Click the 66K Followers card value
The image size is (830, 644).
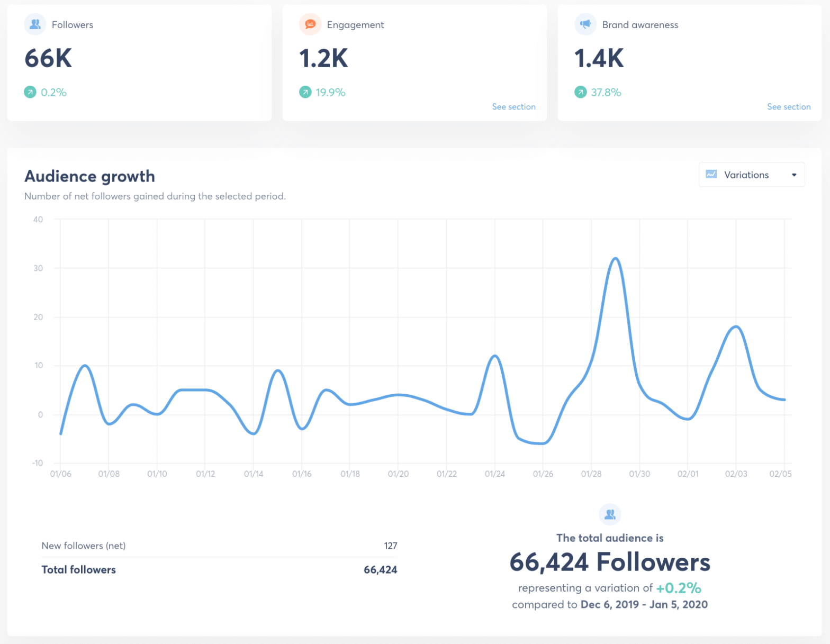coord(48,58)
